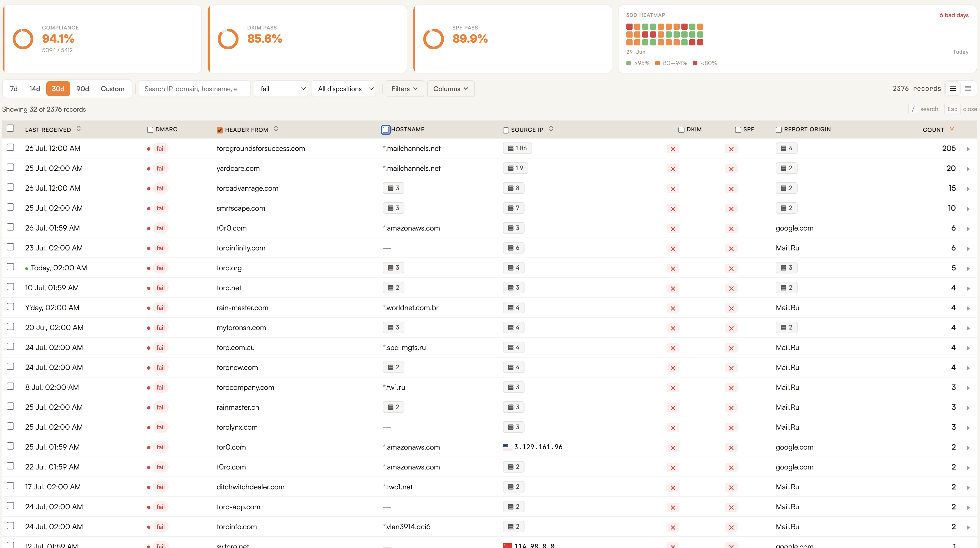Click DKIM fail icon in yardcare.com row
This screenshot has height=548, width=980.
point(673,169)
